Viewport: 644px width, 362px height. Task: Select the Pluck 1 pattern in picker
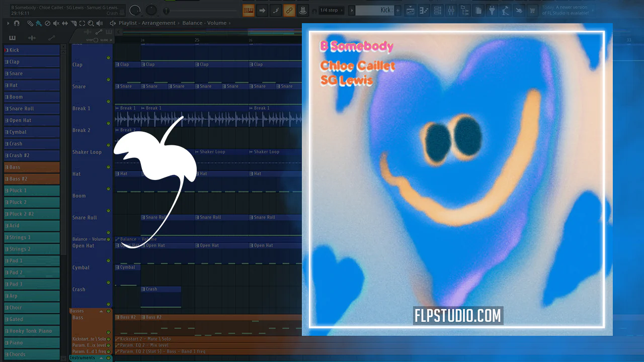point(32,191)
